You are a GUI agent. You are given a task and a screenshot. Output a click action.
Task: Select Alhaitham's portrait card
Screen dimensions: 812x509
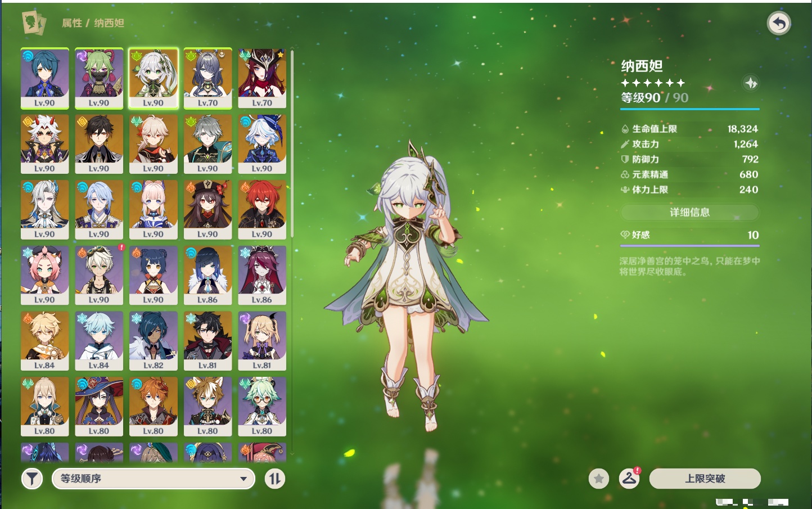click(x=207, y=144)
